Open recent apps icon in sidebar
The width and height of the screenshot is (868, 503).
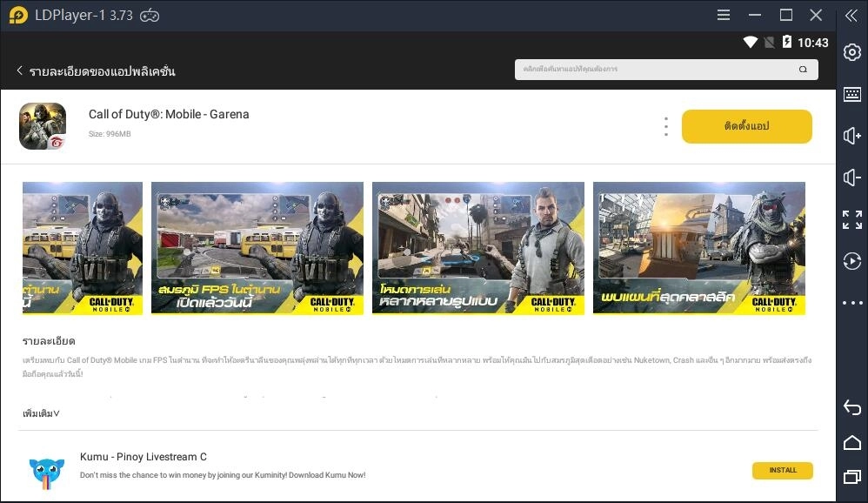[852, 476]
